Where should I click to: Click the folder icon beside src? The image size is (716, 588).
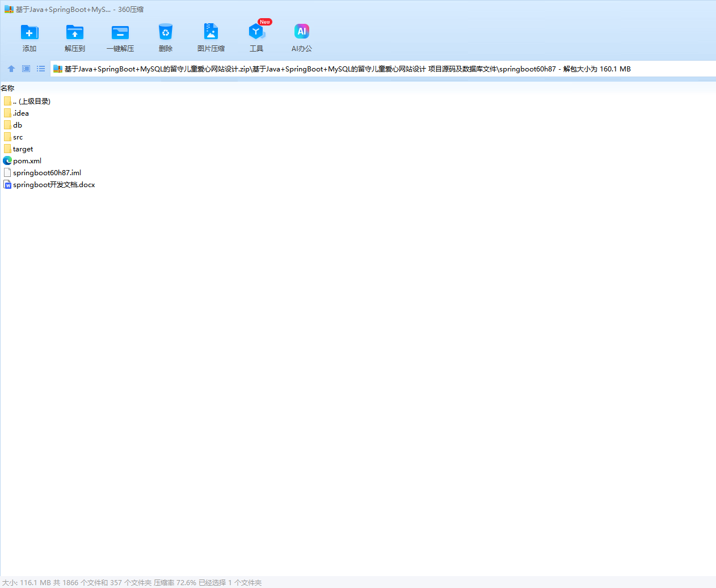[7, 137]
